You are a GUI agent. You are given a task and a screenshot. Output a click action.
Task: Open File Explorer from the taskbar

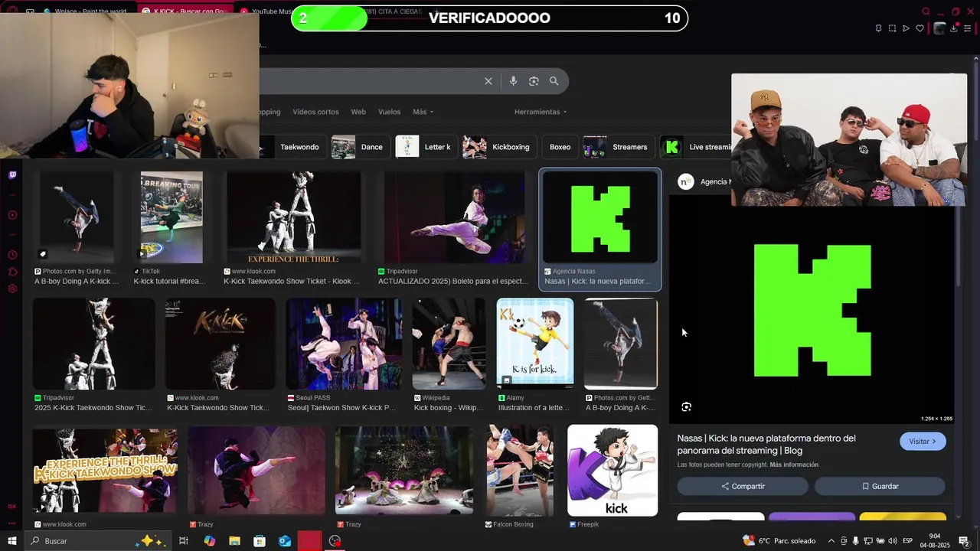pyautogui.click(x=234, y=541)
